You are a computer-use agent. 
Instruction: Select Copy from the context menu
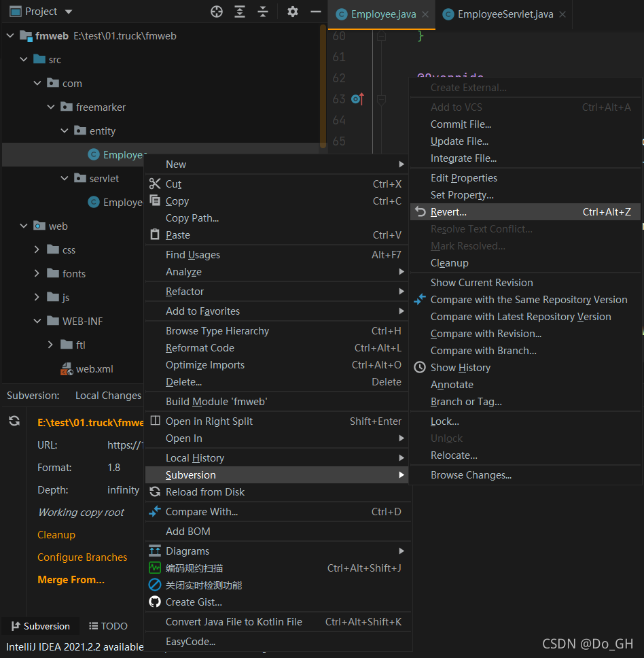click(276, 201)
